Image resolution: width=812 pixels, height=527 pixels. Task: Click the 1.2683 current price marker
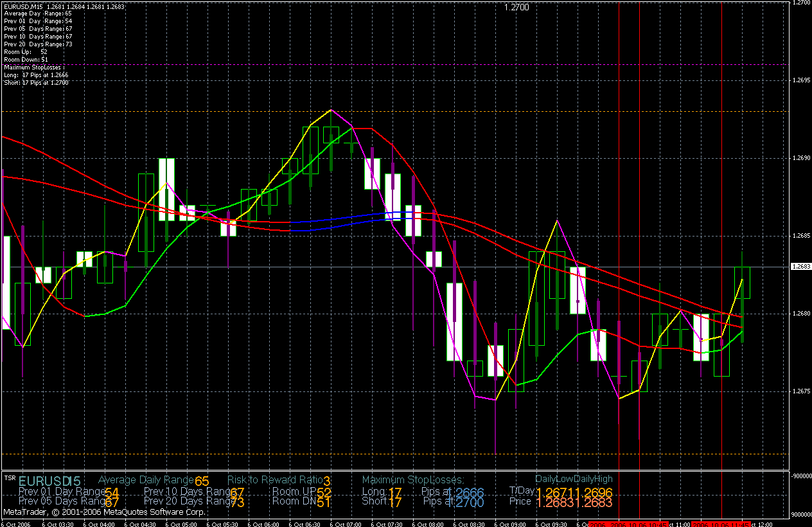tap(800, 266)
